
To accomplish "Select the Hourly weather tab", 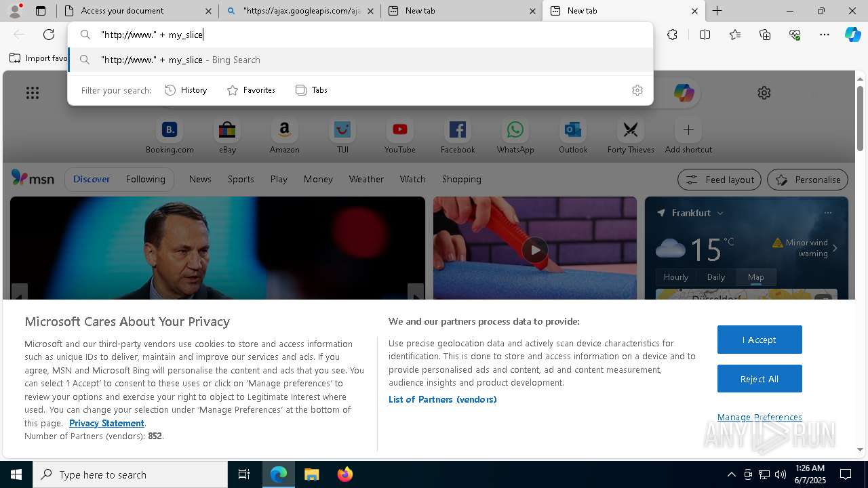I will [x=676, y=277].
